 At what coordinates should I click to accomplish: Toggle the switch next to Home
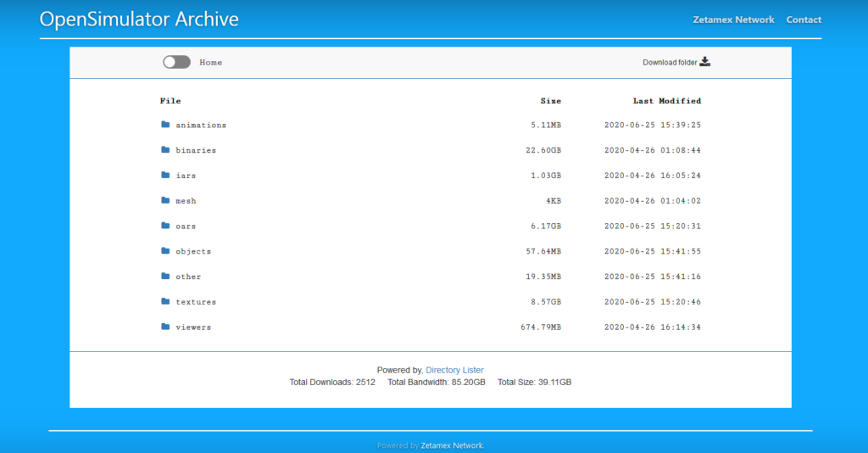(176, 62)
